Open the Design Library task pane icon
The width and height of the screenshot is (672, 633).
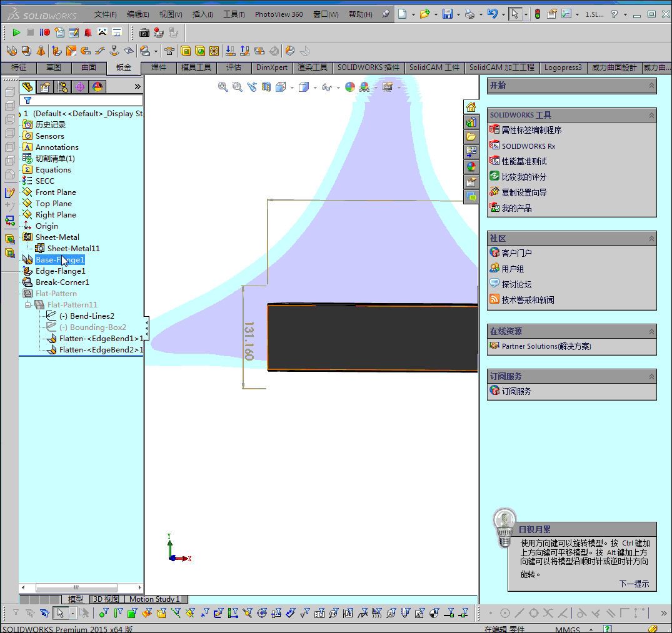tap(471, 122)
